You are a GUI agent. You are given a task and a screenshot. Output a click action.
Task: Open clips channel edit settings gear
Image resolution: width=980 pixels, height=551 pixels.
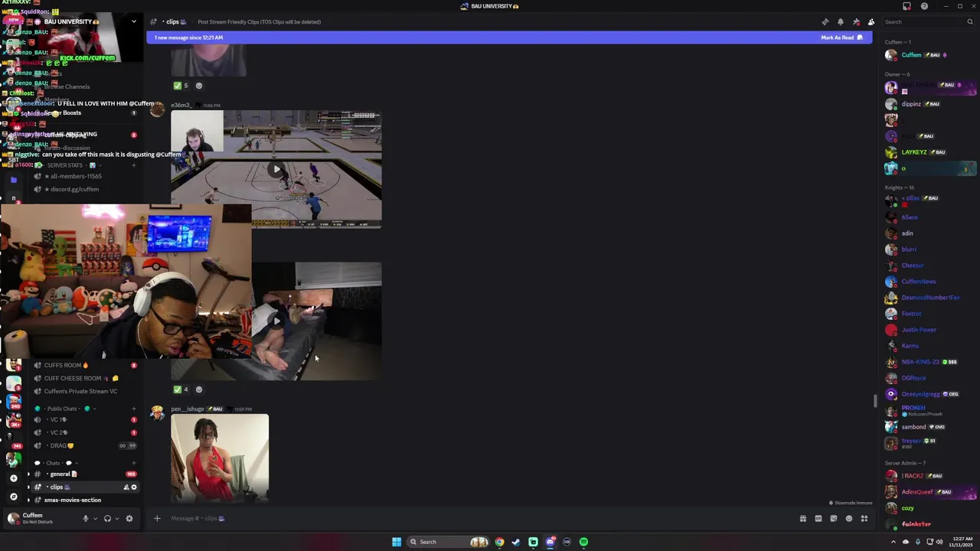134,487
